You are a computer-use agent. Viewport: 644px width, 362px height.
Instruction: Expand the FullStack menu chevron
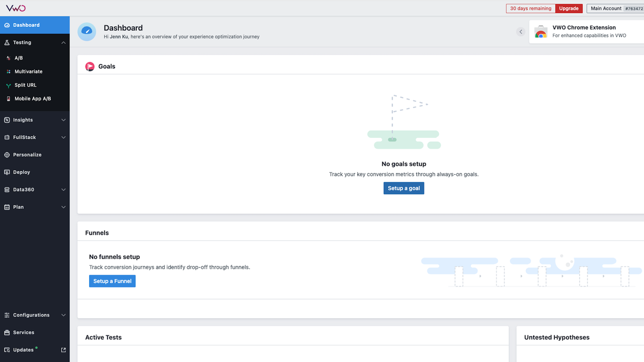[63, 137]
